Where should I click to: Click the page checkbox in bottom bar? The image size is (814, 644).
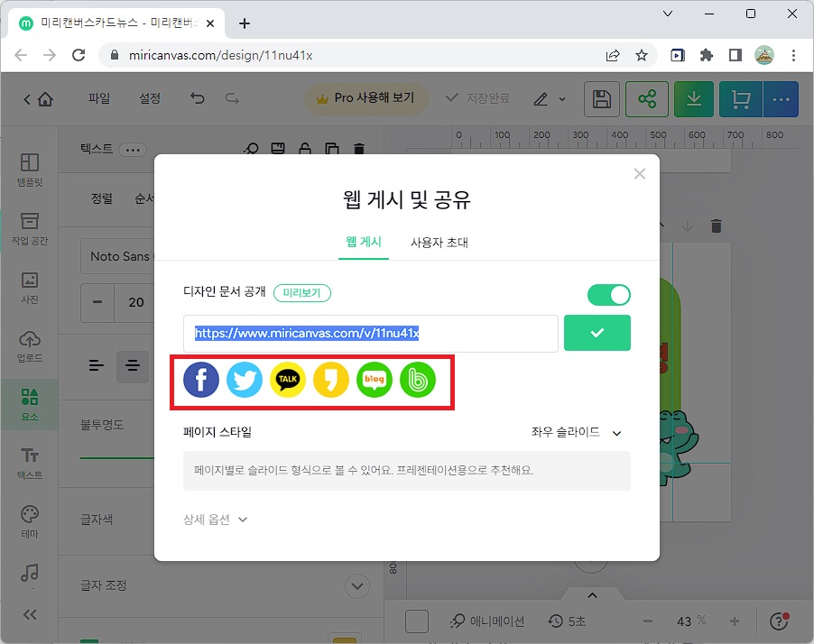[416, 621]
